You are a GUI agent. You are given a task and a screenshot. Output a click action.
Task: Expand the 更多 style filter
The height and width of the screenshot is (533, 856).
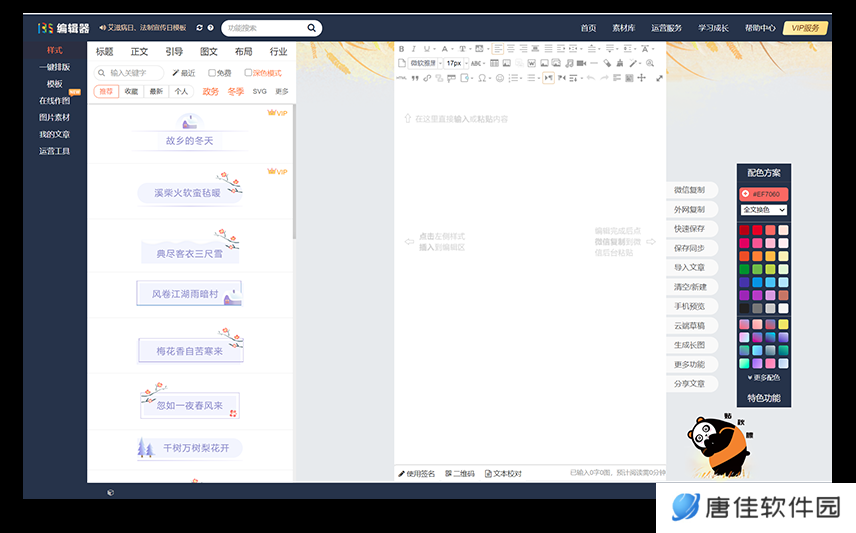click(x=282, y=91)
